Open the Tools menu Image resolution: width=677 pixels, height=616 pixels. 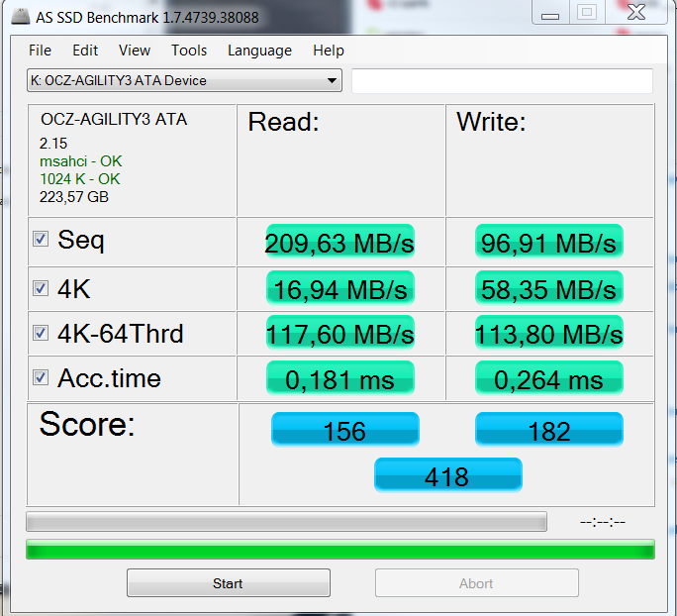tap(189, 51)
